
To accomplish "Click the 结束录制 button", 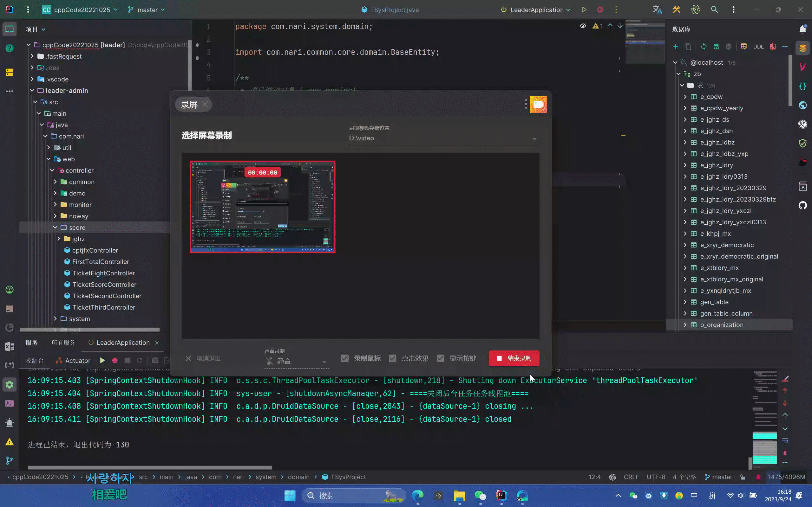I will click(514, 358).
